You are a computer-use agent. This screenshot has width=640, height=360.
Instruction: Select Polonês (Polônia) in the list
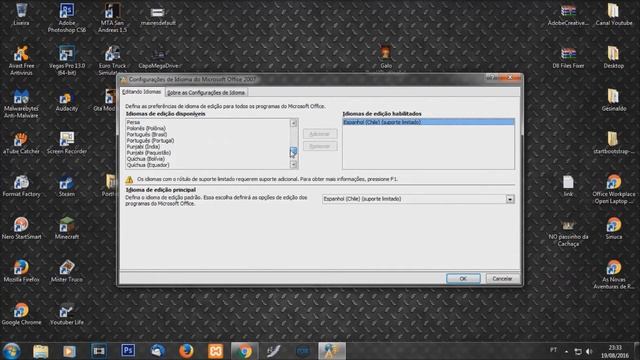point(207,128)
